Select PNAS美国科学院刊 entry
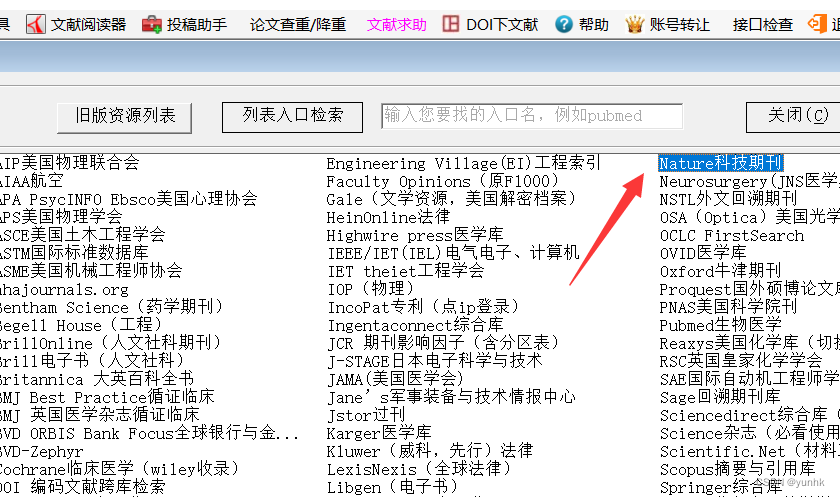This screenshot has height=497, width=840. click(x=729, y=307)
